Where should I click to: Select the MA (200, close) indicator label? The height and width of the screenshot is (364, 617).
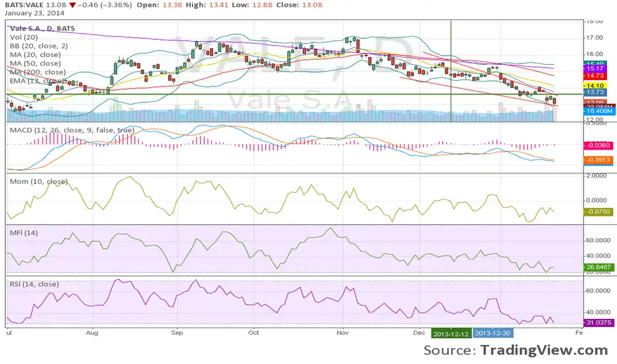(38, 72)
